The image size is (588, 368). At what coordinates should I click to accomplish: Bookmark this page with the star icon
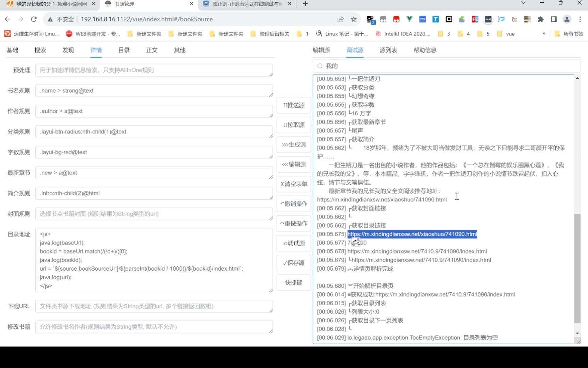pyautogui.click(x=354, y=19)
